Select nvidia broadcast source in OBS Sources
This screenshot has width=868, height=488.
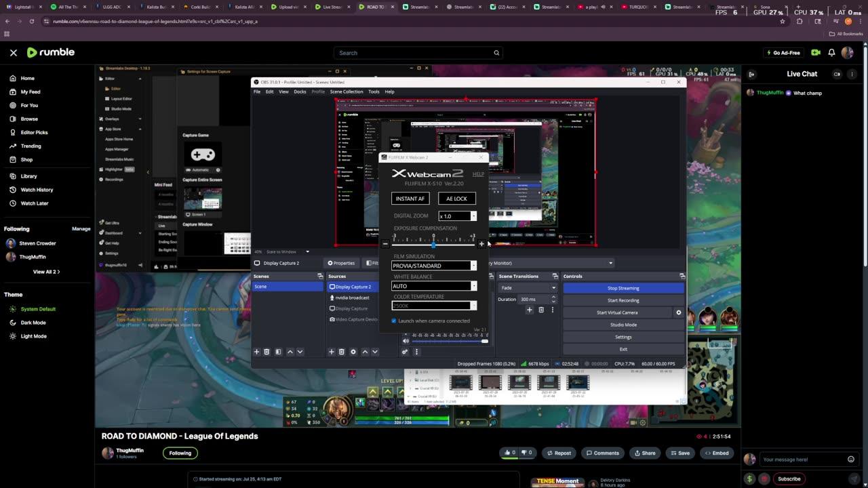353,298
